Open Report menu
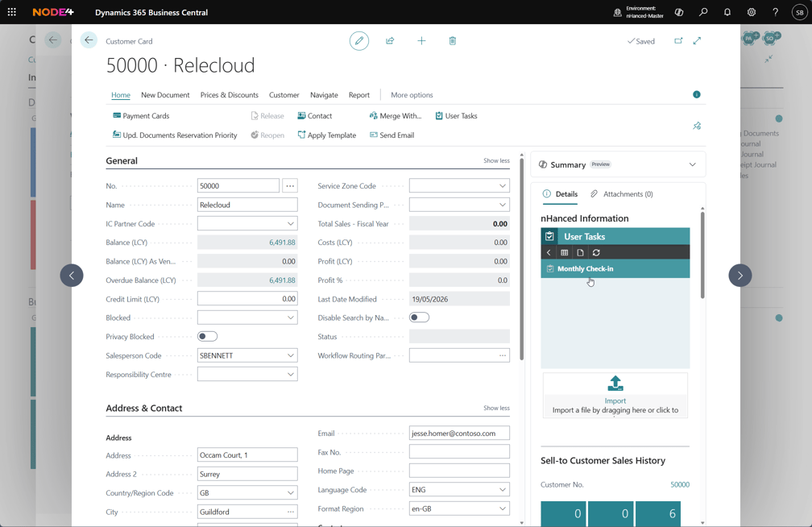Image resolution: width=812 pixels, height=527 pixels. point(359,95)
